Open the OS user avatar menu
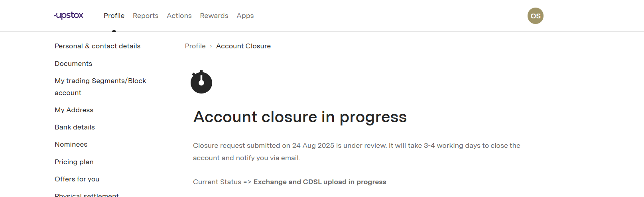Viewport: 644px width, 197px height. click(535, 16)
